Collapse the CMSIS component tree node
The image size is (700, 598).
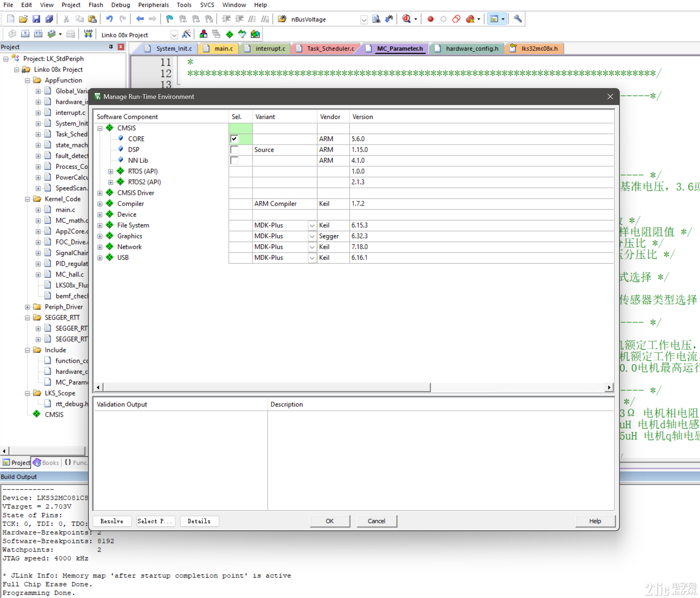100,128
